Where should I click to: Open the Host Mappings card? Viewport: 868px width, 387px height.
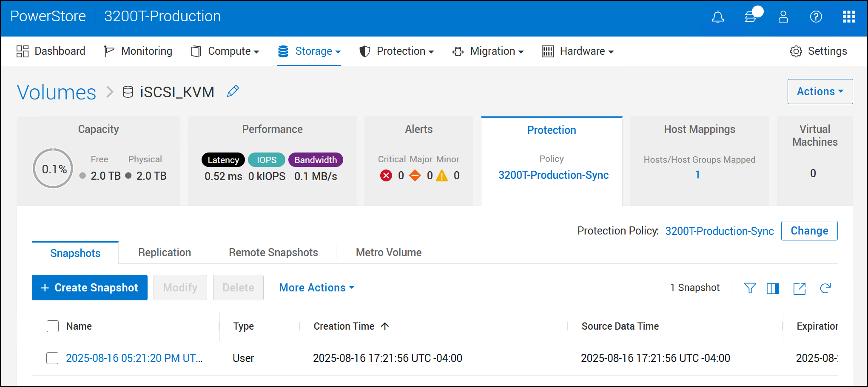(x=700, y=161)
